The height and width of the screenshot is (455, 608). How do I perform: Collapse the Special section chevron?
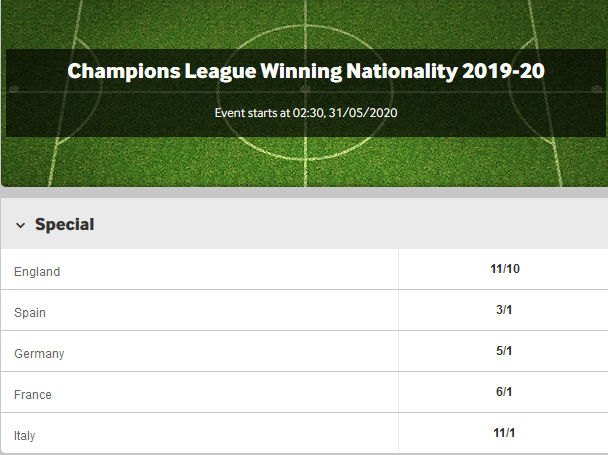21,225
